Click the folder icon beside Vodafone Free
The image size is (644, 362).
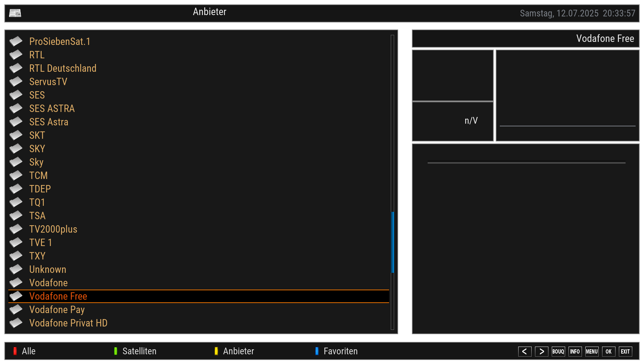pyautogui.click(x=16, y=296)
